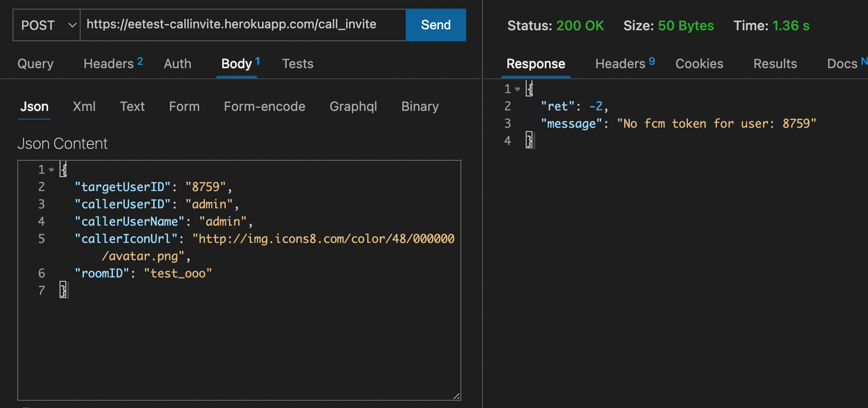Viewport: 868px width, 408px height.
Task: Click the "callerIconUrl" key
Action: [126, 239]
